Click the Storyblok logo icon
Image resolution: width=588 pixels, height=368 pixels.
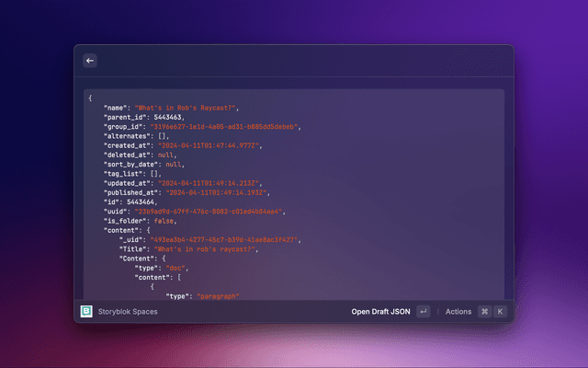87,312
